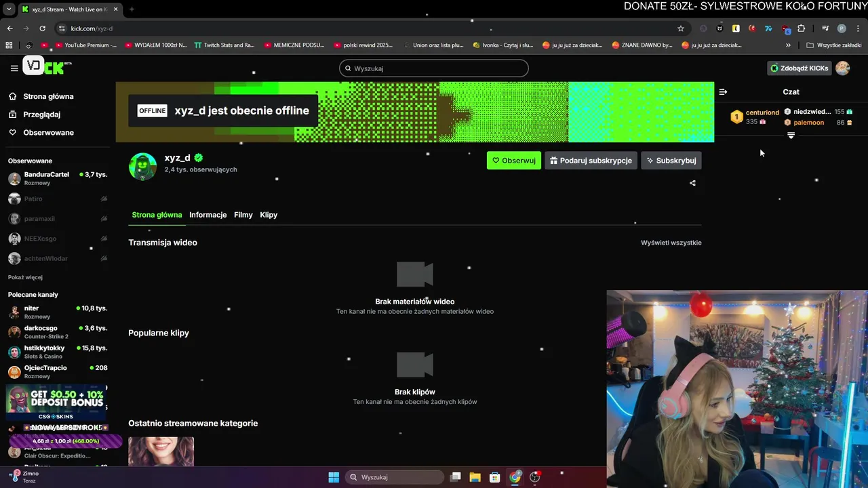Open hstikkytokky recommended channel
Screen dimensions: 868x488
coord(58,352)
